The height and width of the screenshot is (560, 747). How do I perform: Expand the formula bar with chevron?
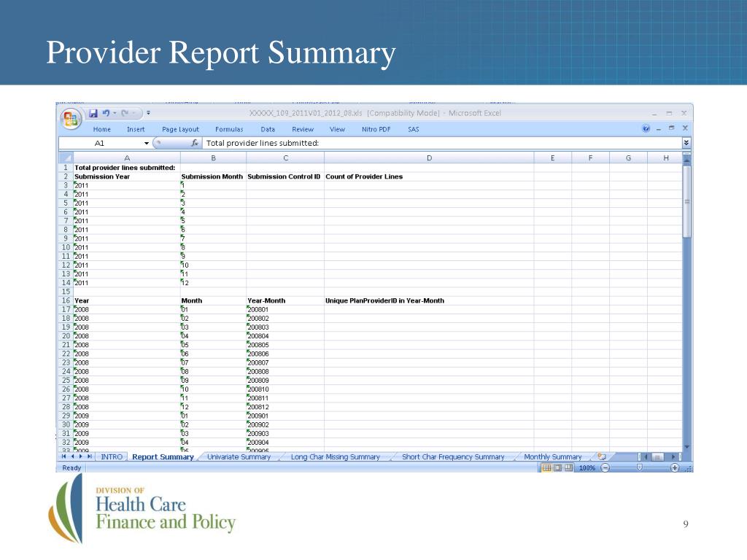(x=686, y=143)
